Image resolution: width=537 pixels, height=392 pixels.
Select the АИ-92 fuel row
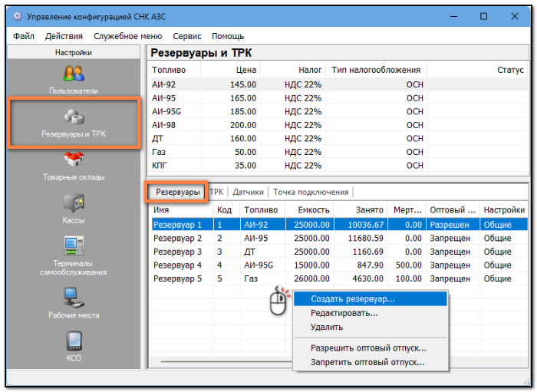(339, 84)
